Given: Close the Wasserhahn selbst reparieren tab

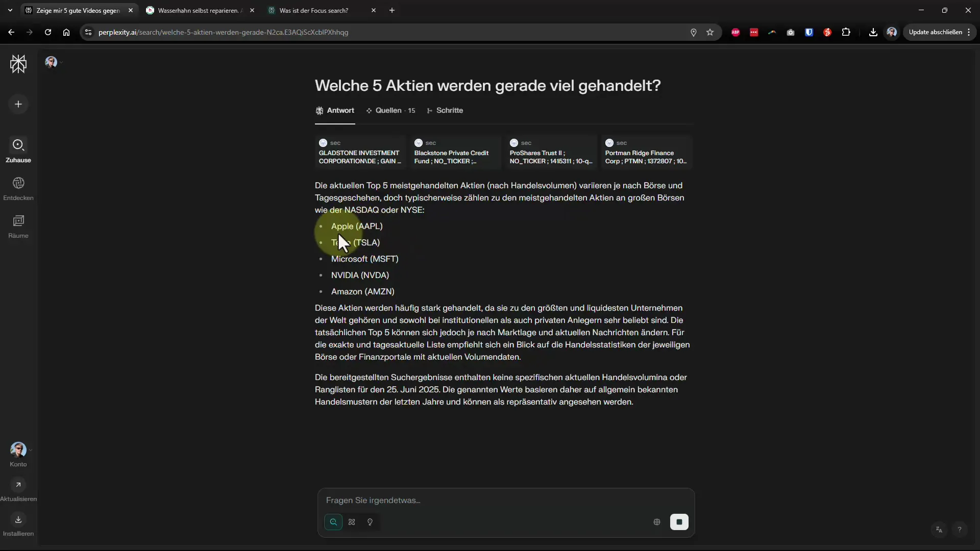Looking at the screenshot, I should click(252, 10).
